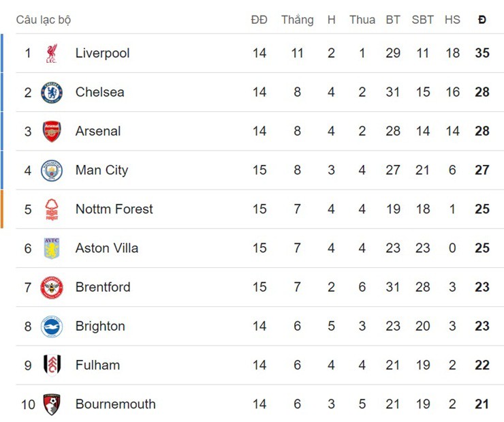Open the Nottm Forest crest icon

pos(52,209)
